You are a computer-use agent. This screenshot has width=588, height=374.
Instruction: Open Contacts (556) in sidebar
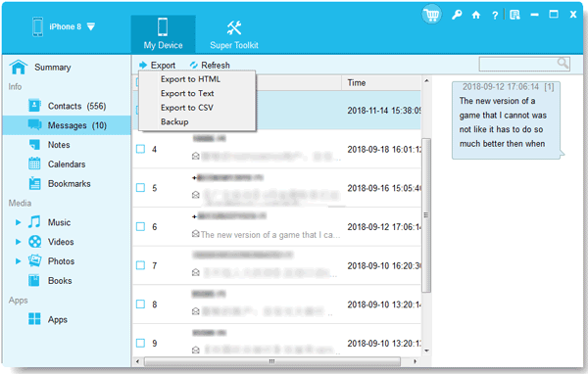pyautogui.click(x=76, y=106)
